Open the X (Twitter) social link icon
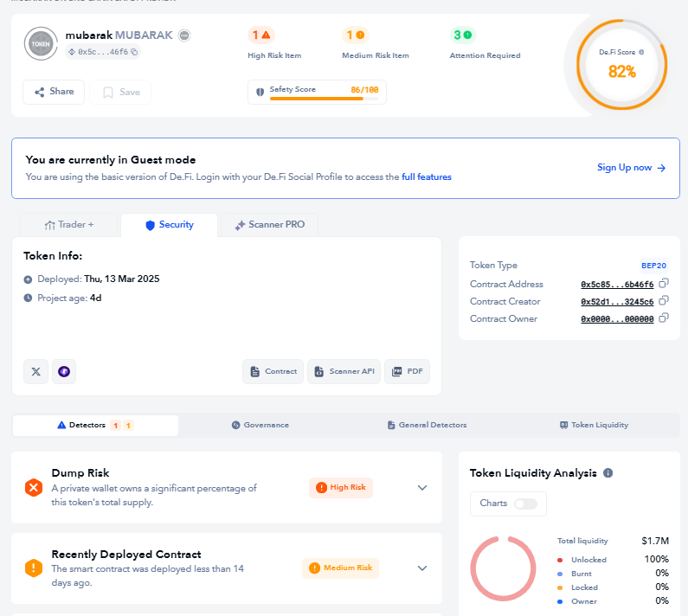688x616 pixels. point(35,371)
